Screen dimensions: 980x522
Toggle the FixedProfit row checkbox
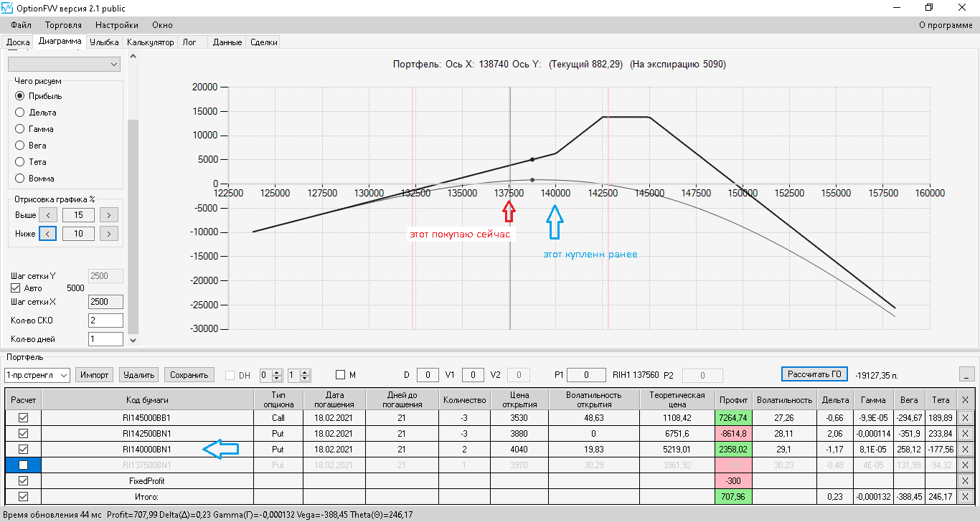coord(23,480)
